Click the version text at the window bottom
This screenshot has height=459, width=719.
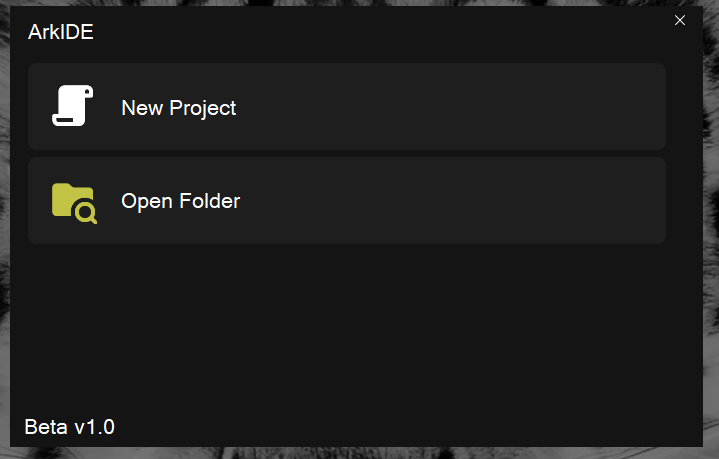pos(70,427)
